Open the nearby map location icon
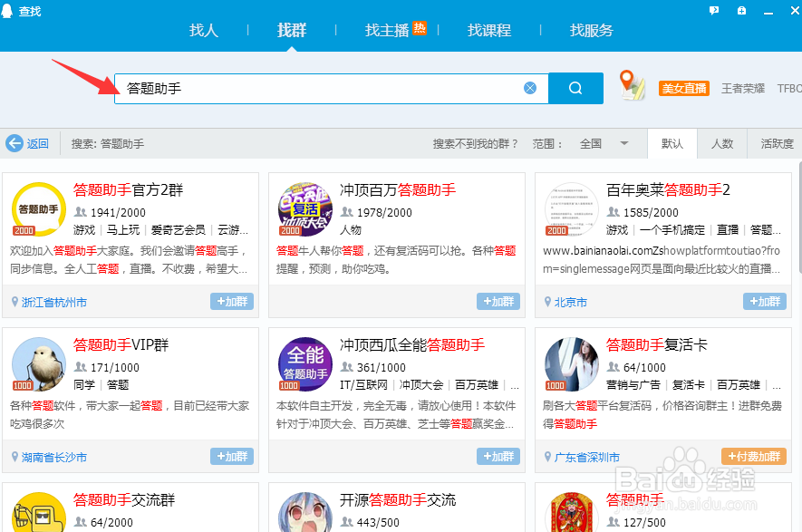 632,85
